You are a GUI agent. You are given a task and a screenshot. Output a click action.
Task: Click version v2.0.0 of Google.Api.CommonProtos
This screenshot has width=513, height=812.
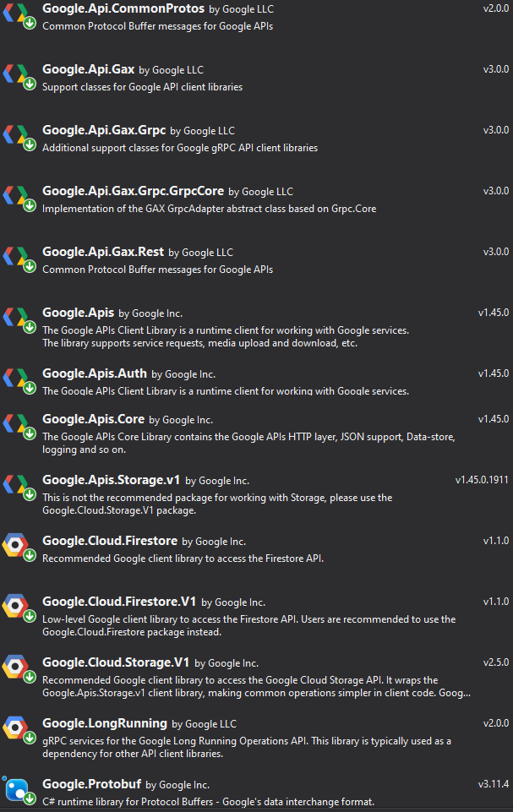[x=496, y=8]
